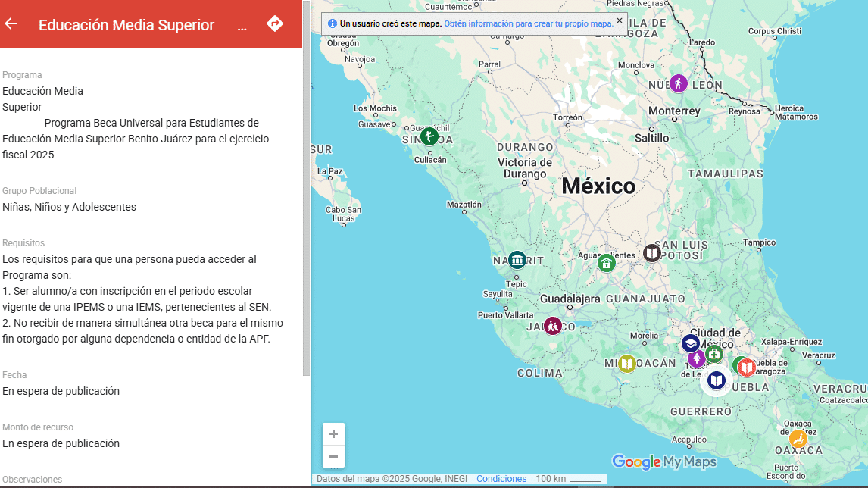Screen dimensions: 868x488
Task: Select the green martial arts marker in Sinaloa
Action: [429, 136]
